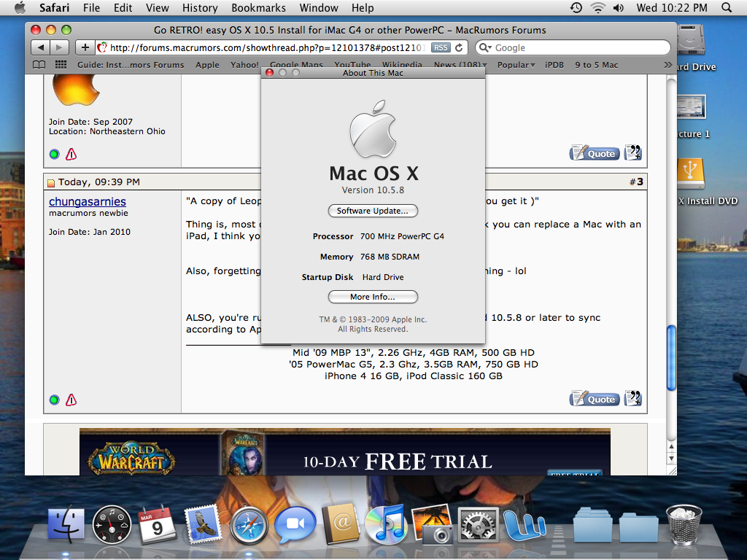Go forward in Safari history
The image size is (747, 560).
click(x=60, y=47)
